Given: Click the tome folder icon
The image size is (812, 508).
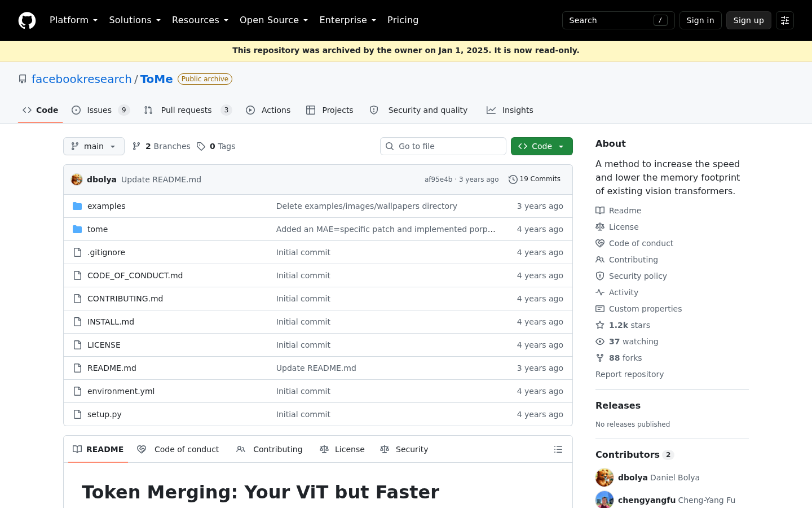Looking at the screenshot, I should tap(77, 229).
